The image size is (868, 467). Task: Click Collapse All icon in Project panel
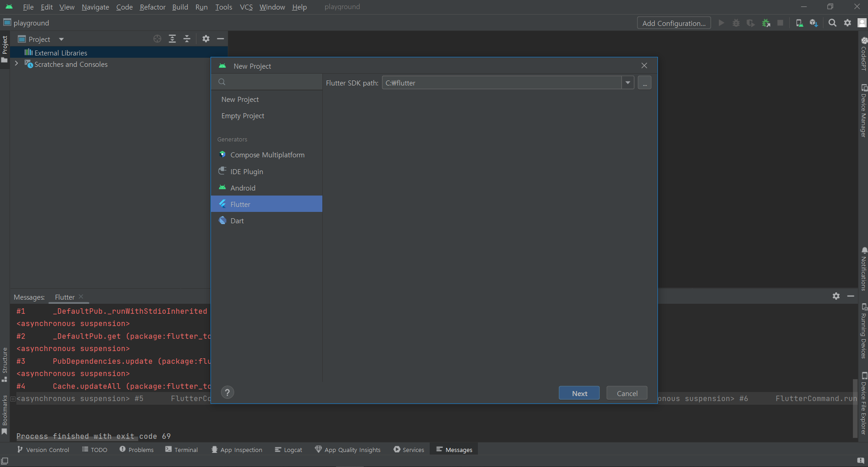[x=187, y=39]
